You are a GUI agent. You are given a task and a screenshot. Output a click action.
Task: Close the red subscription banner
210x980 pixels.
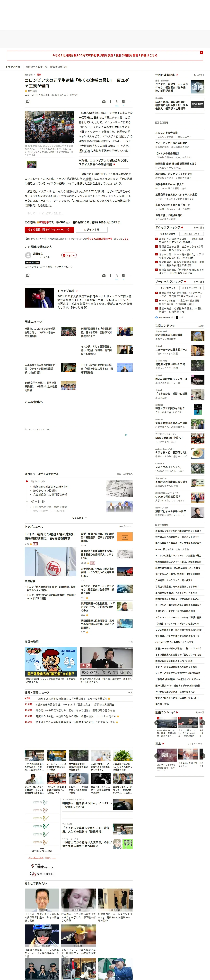coord(201,52)
